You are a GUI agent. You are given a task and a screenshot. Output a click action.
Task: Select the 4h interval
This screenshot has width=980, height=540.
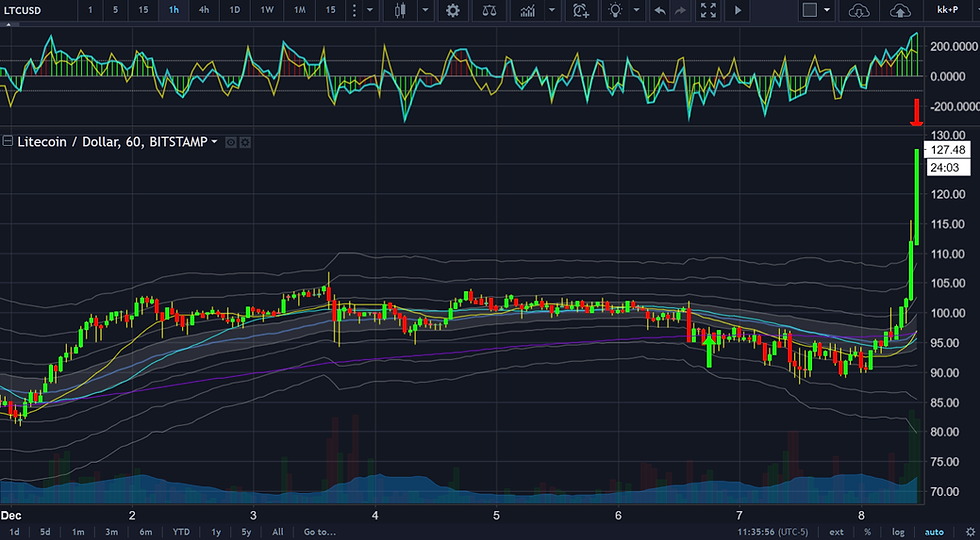tap(204, 10)
